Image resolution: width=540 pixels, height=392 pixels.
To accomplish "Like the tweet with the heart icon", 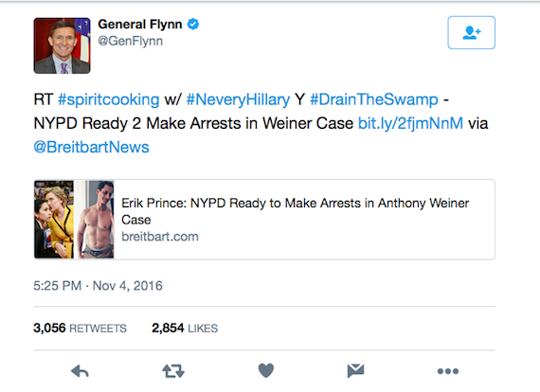I will (266, 370).
